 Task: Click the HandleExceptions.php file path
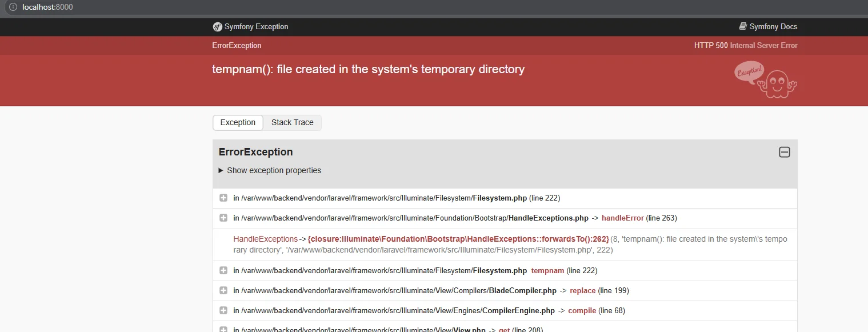click(x=415, y=218)
